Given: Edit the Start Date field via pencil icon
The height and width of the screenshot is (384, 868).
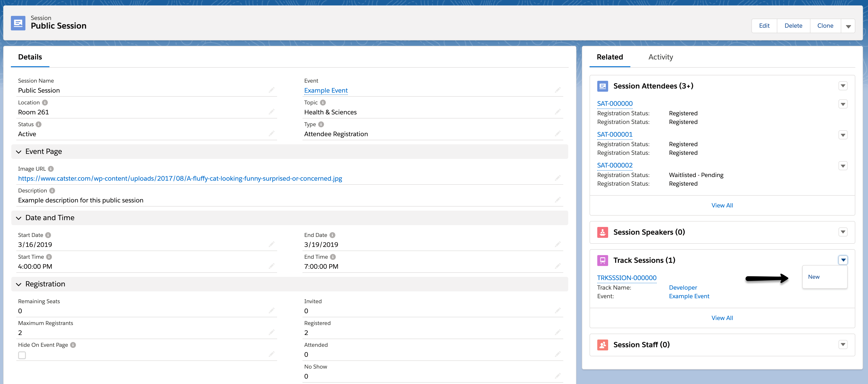Looking at the screenshot, I should pos(271,244).
